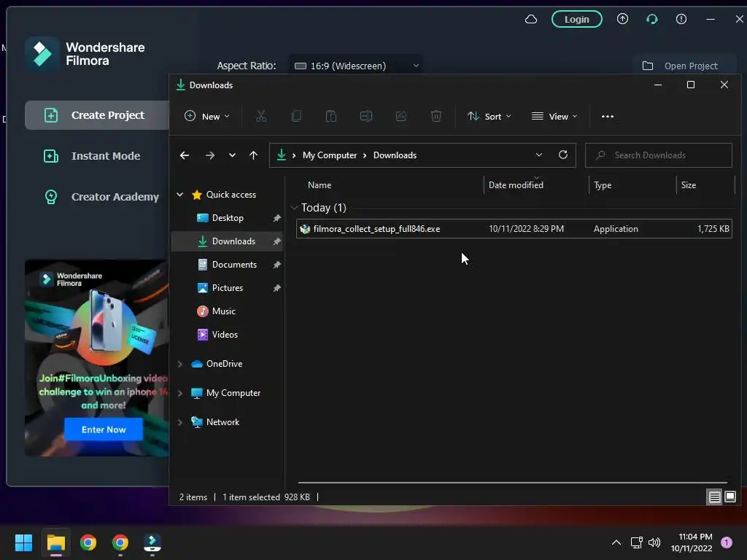Click the horizontal scrollbar in file list
This screenshot has height=560, width=747.
513,483
